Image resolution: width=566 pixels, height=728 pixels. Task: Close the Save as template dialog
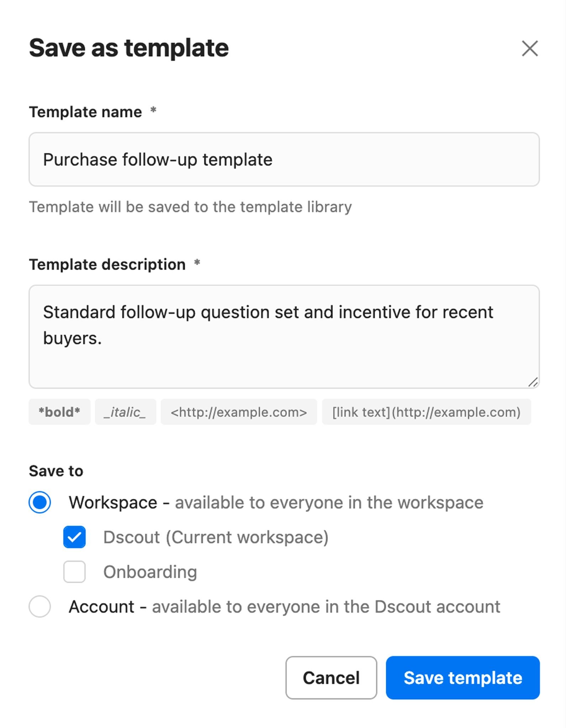[530, 48]
